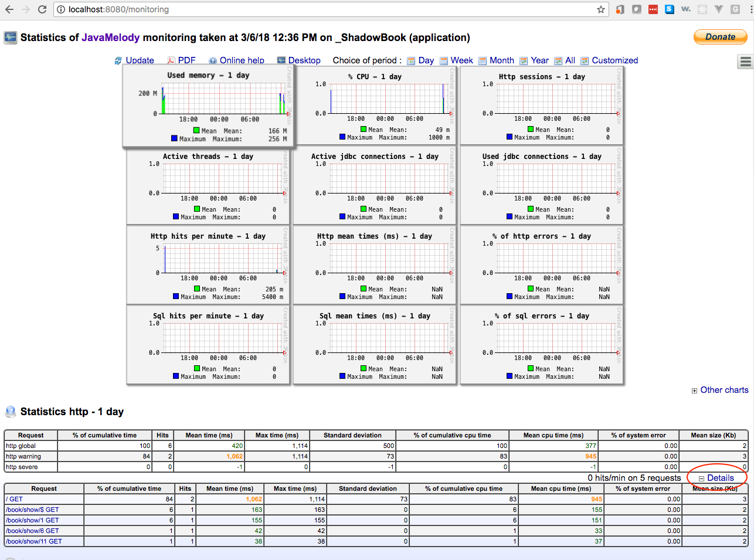754x560 pixels.
Task: Click the 'Choice of period :' label
Action: [x=367, y=60]
